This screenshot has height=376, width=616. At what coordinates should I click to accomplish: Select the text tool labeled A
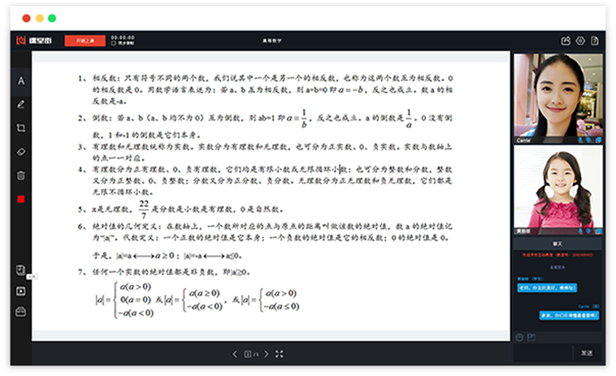tap(21, 81)
